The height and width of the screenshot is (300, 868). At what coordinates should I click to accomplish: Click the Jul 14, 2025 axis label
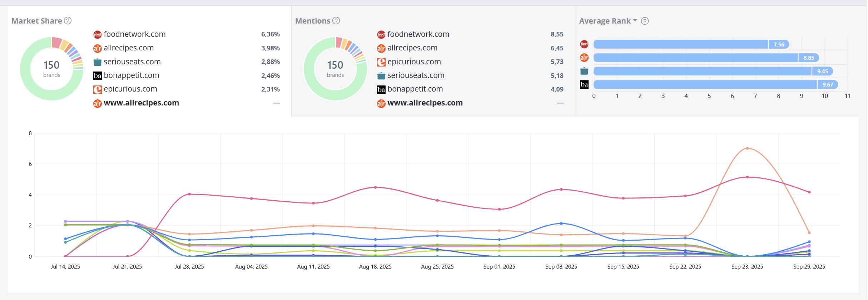pos(65,267)
